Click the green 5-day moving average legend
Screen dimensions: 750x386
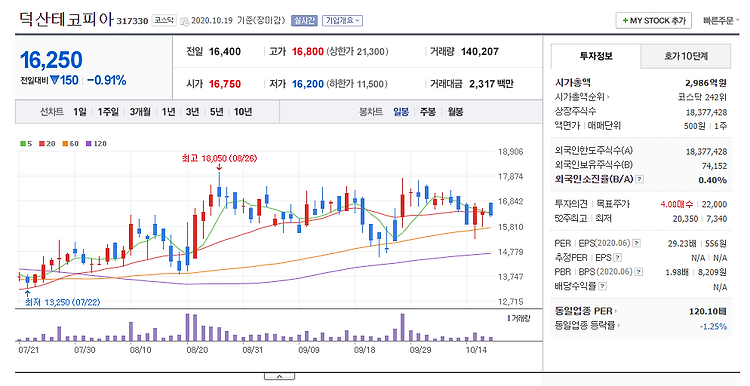point(26,143)
